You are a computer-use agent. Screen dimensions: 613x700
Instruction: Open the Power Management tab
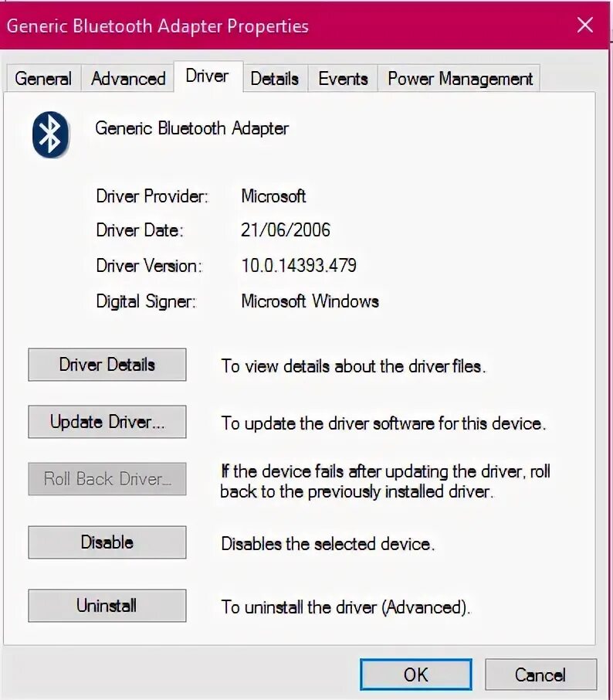pyautogui.click(x=459, y=79)
